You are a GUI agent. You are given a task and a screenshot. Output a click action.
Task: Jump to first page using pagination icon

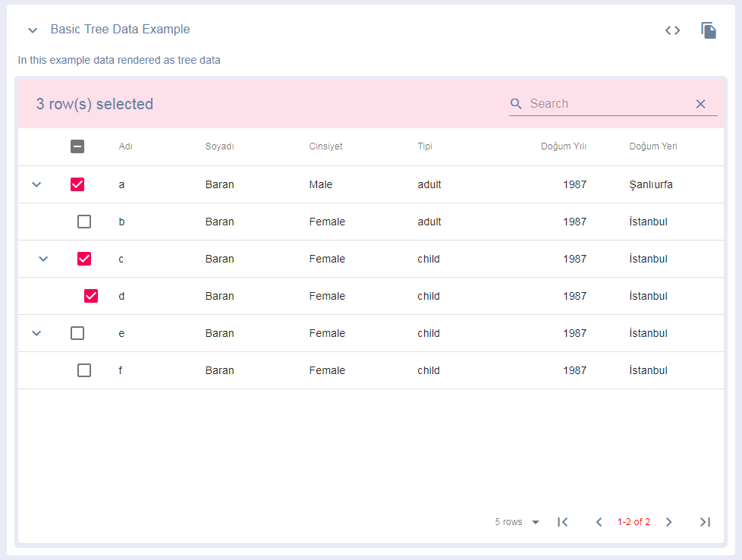click(562, 522)
